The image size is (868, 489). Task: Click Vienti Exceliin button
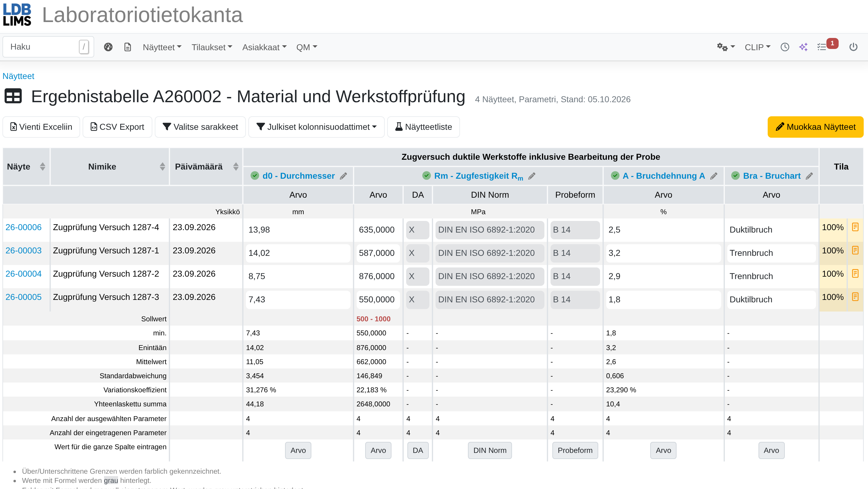pos(41,127)
